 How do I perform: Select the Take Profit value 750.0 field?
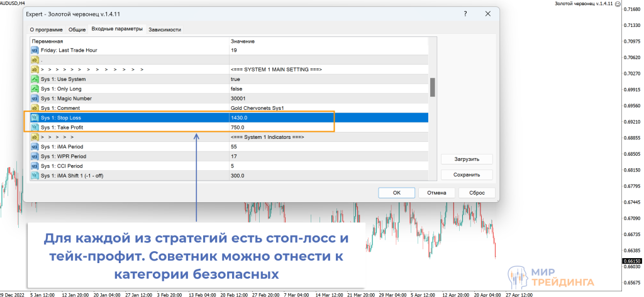[x=327, y=127]
